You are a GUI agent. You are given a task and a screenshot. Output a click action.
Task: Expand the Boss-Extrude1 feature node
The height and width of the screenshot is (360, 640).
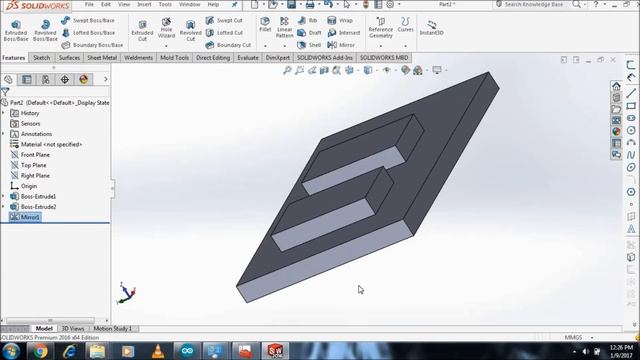click(x=3, y=196)
